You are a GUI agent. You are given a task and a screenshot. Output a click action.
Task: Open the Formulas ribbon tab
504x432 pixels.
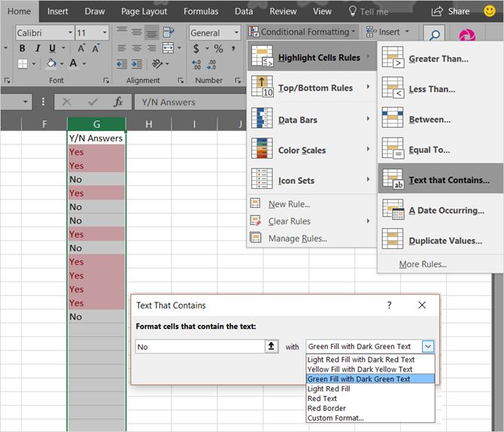pyautogui.click(x=201, y=11)
